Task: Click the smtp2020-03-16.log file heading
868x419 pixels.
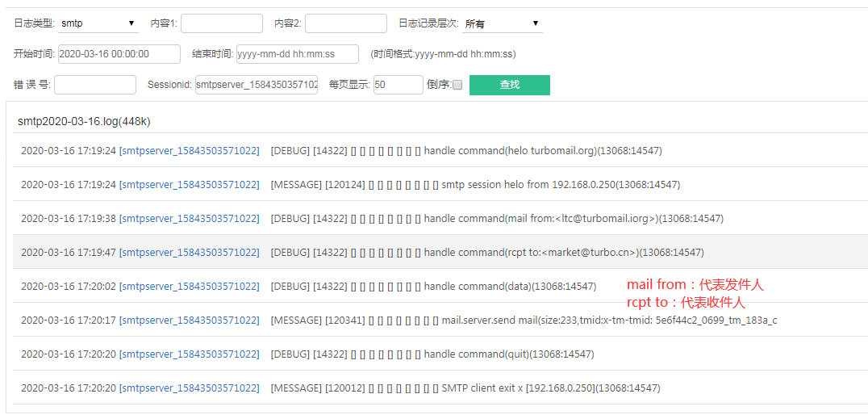Action: pos(84,122)
